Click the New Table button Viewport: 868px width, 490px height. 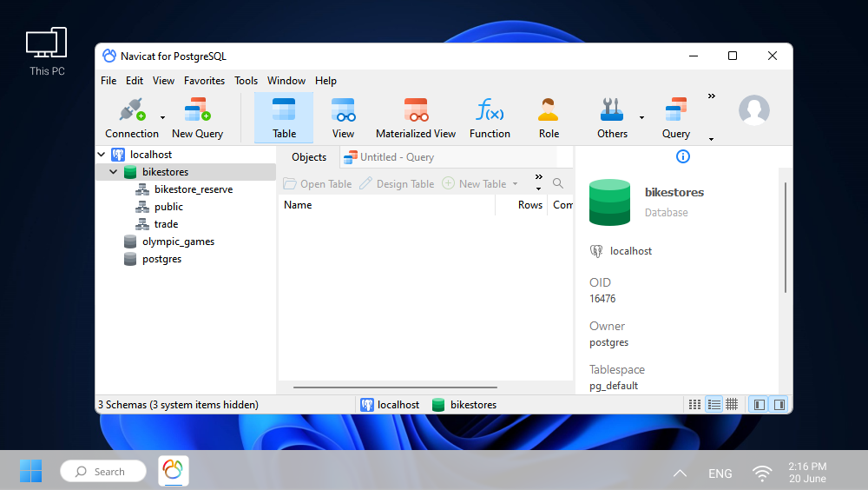[x=475, y=183]
